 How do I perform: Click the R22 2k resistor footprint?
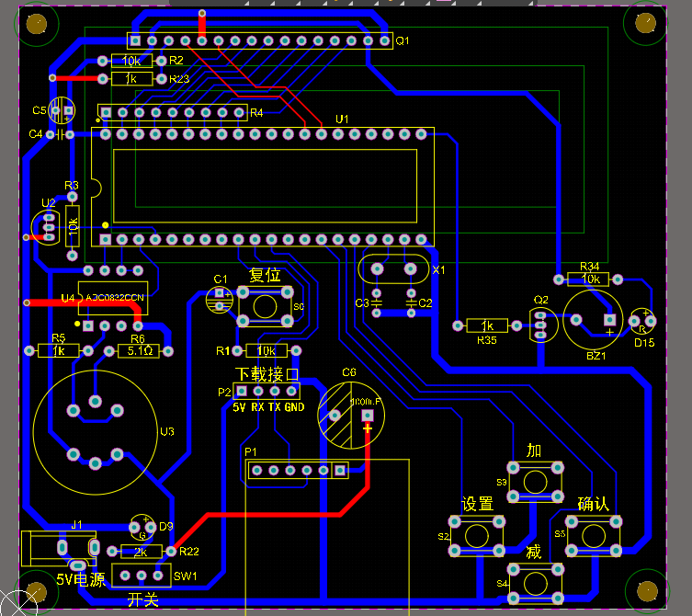pyautogui.click(x=142, y=552)
